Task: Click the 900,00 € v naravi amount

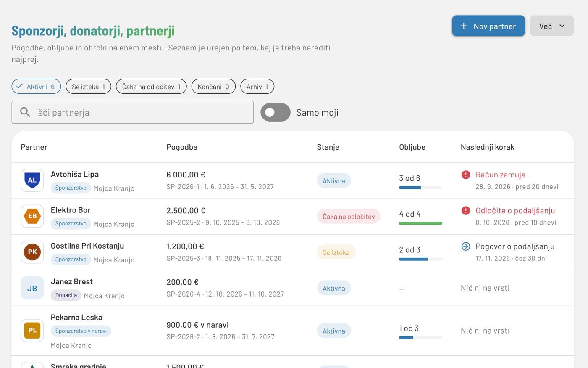Action: coord(197,325)
